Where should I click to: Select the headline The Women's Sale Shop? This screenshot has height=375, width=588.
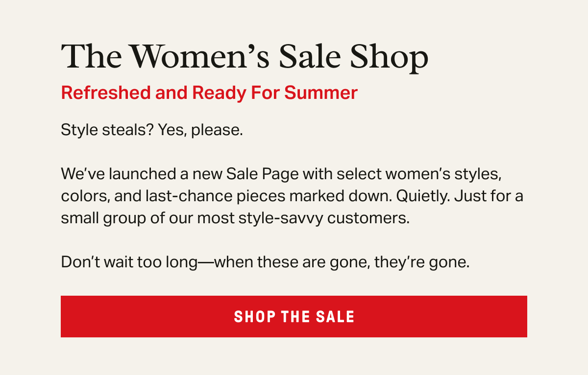[x=245, y=57]
